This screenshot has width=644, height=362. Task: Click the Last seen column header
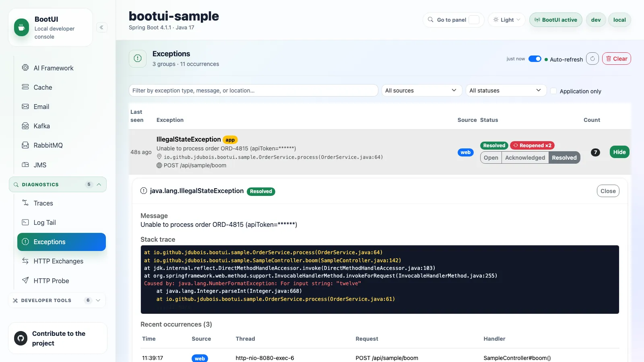[x=137, y=116]
